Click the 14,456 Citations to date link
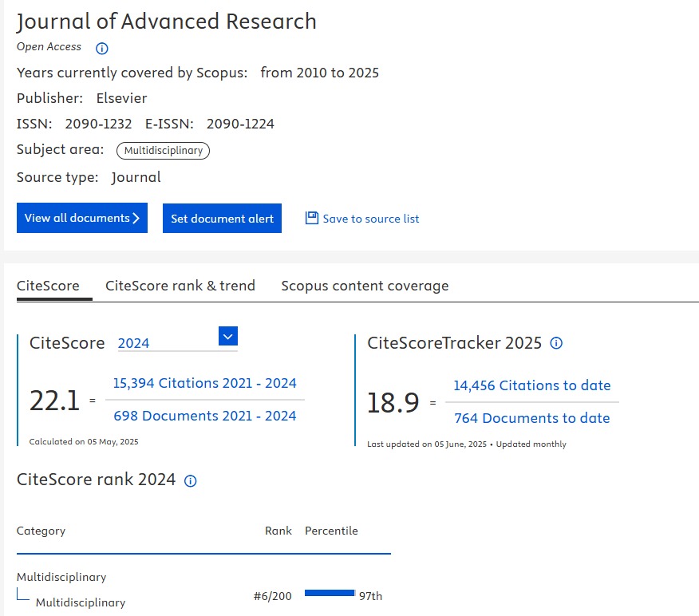 coord(531,385)
